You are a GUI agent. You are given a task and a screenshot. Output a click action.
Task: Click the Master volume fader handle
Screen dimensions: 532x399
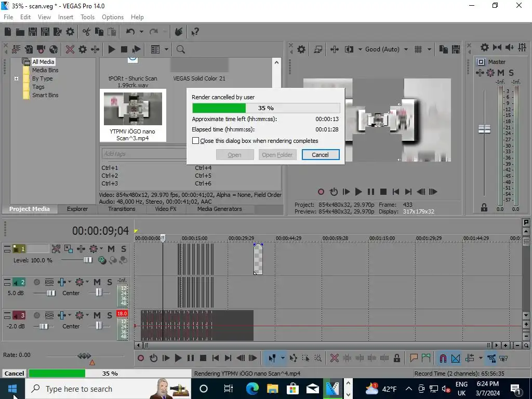[x=484, y=129]
